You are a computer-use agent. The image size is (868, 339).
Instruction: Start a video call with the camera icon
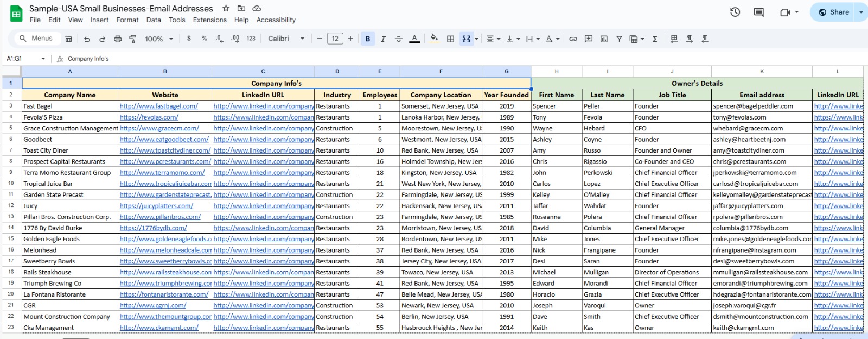pos(785,12)
